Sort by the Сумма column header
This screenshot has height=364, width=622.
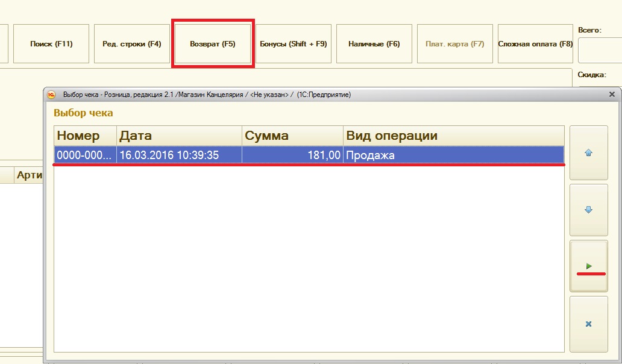(x=293, y=136)
